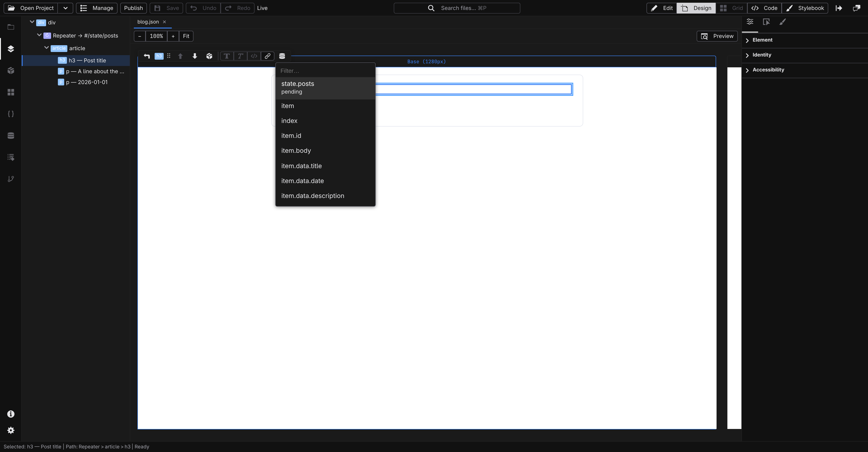
Task: Open the database sidebar panel
Action: coord(11,135)
